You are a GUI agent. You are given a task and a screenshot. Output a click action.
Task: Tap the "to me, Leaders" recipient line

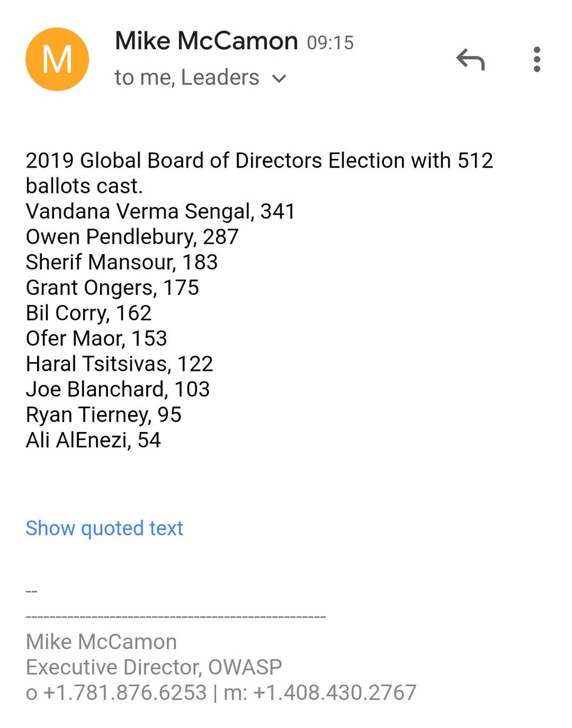point(187,78)
